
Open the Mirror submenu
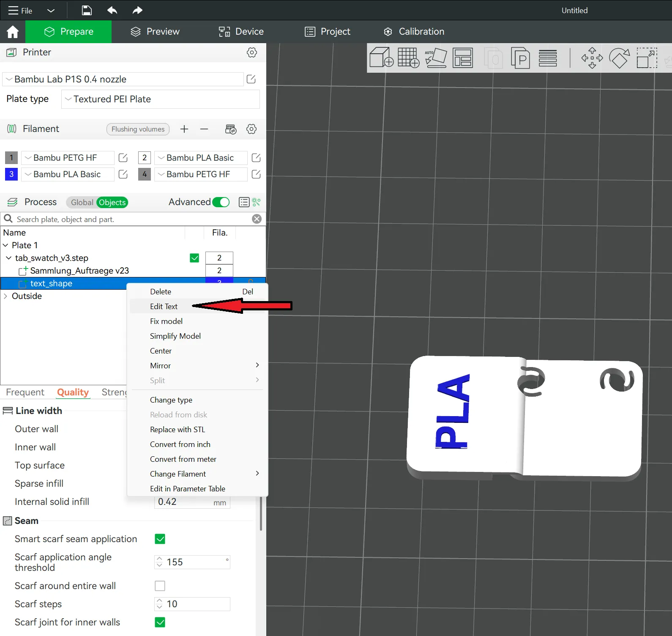(197, 366)
